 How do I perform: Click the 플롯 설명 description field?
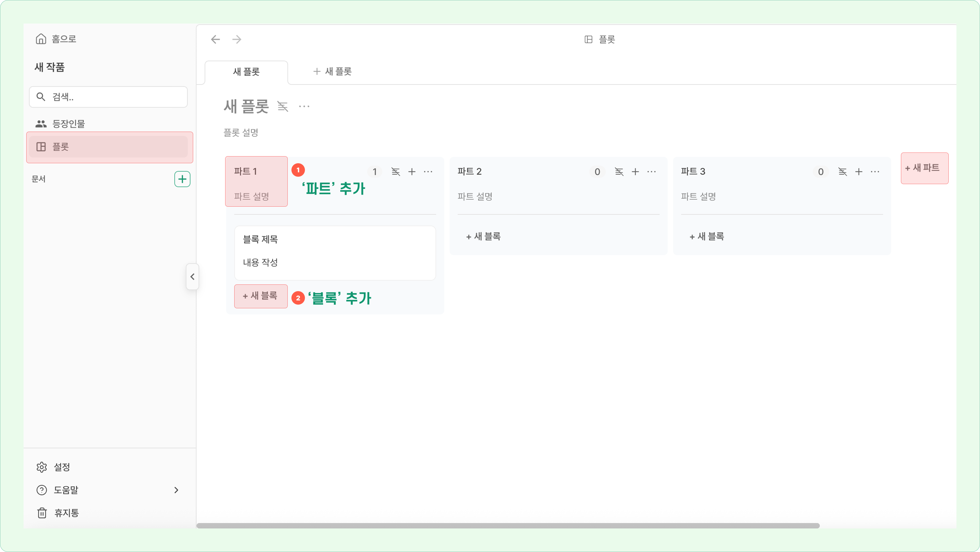point(241,133)
